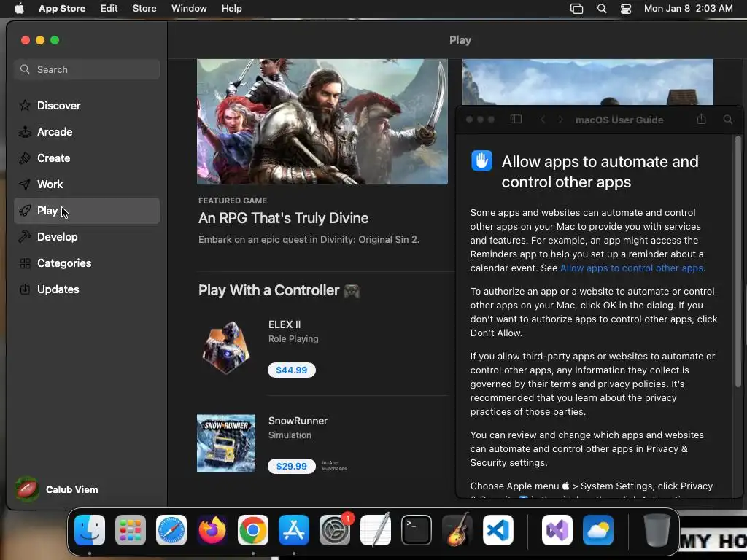This screenshot has width=747, height=560.
Task: Open Terminal from the Dock
Action: [x=417, y=530]
